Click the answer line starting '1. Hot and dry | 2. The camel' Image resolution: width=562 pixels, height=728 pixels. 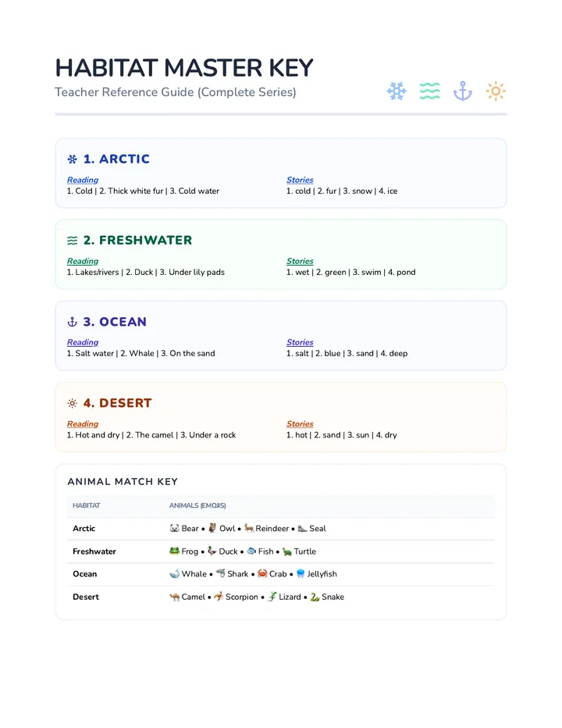151,435
